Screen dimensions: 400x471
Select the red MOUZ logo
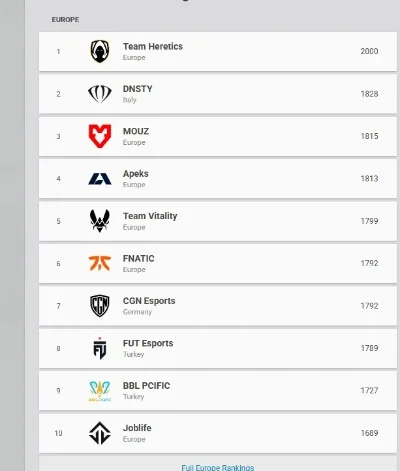click(x=100, y=136)
